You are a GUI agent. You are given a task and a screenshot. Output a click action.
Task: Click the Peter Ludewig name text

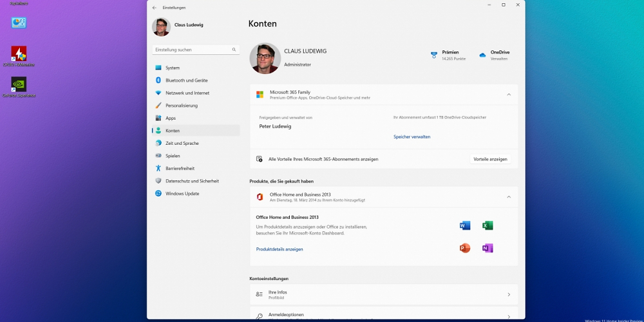[275, 126]
